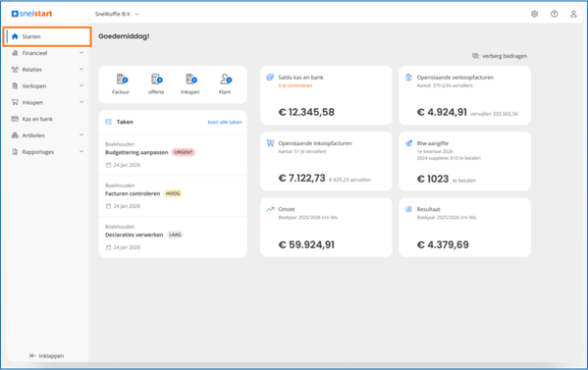Open the help question mark icon

[554, 14]
